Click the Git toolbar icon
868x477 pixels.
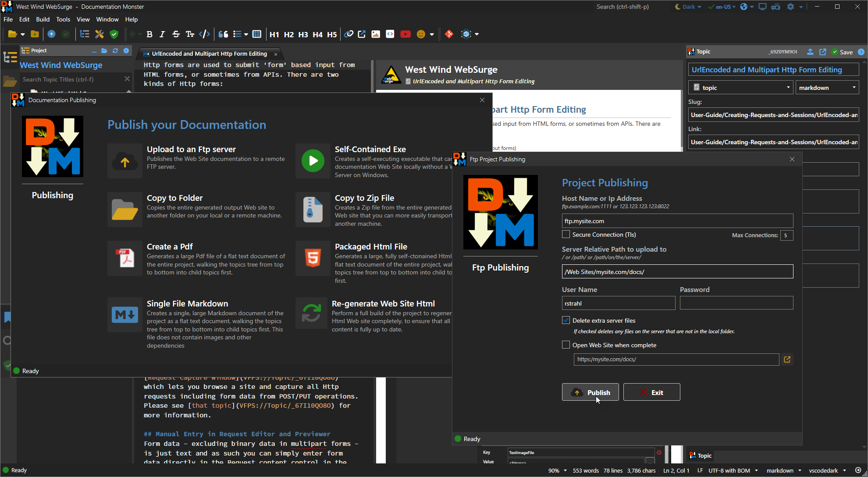click(x=449, y=34)
